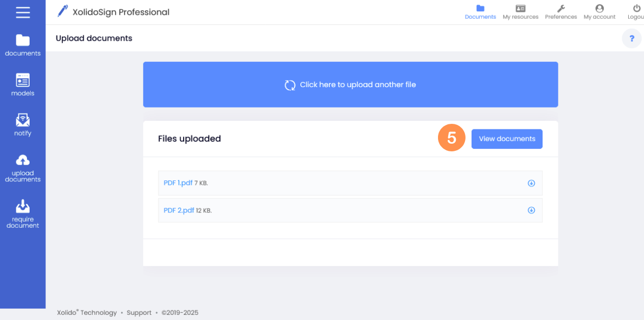Open the PDF 1.pdf link
This screenshot has width=644, height=320.
click(x=178, y=183)
